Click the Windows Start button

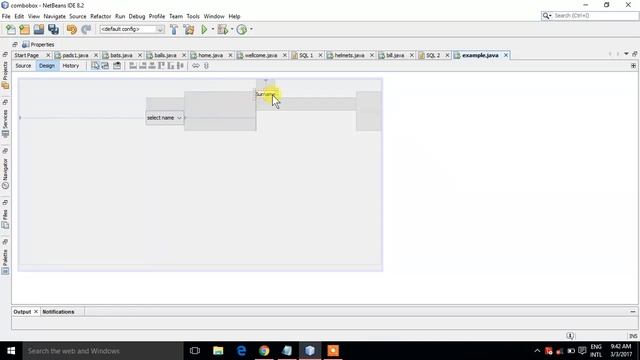(11, 351)
